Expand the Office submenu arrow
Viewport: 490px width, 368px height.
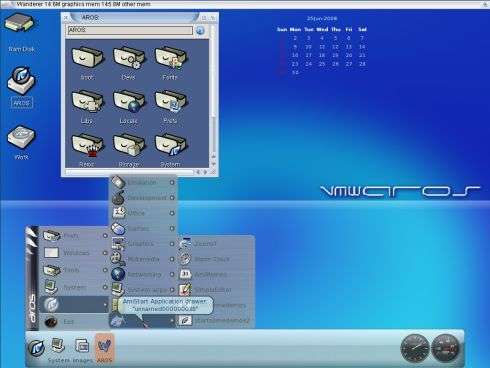pos(172,213)
